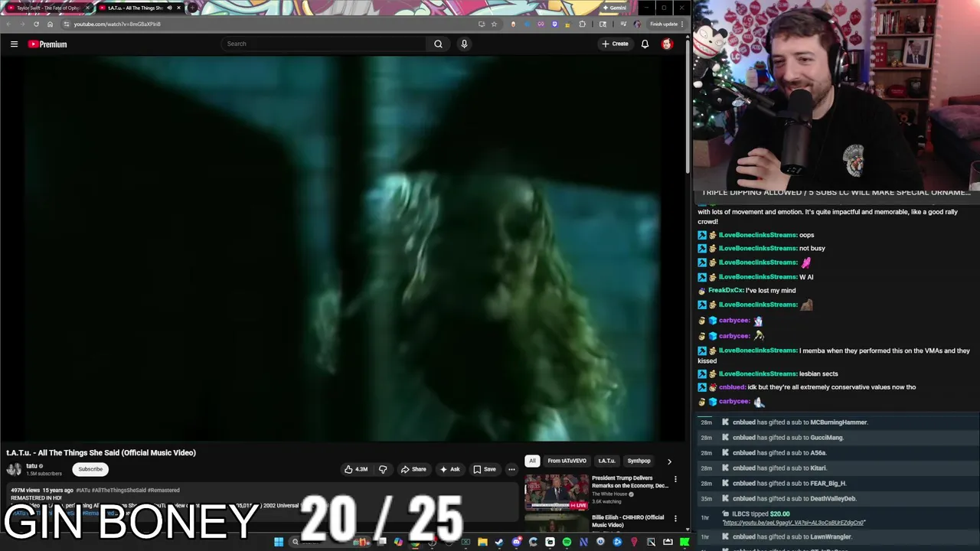Open Gemini in Chrome
The width and height of the screenshot is (980, 551).
pos(614,8)
